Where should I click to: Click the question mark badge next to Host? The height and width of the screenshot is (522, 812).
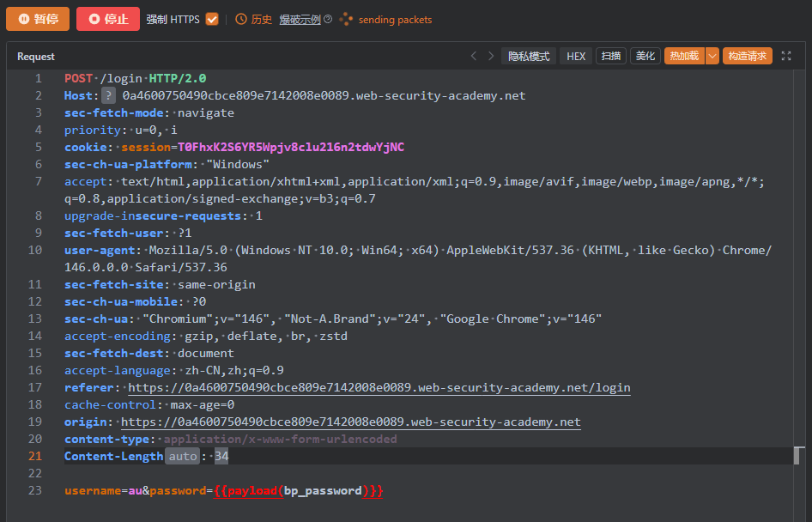click(109, 95)
